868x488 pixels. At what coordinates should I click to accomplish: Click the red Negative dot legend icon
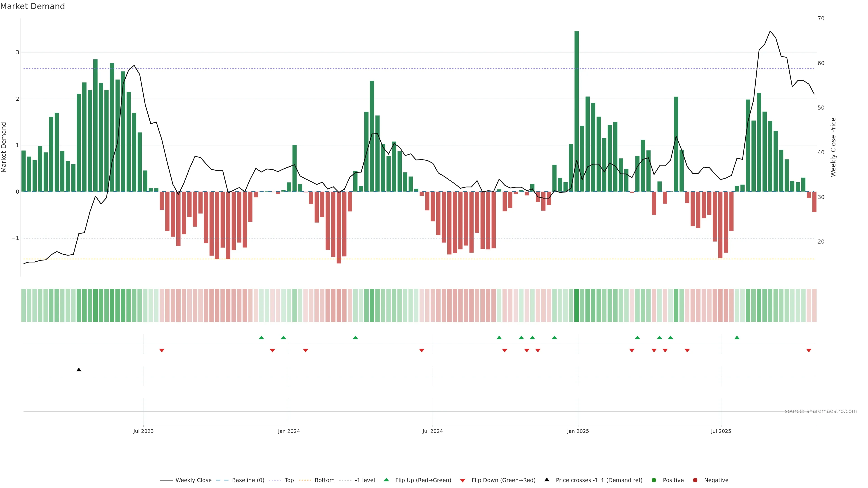tap(695, 480)
